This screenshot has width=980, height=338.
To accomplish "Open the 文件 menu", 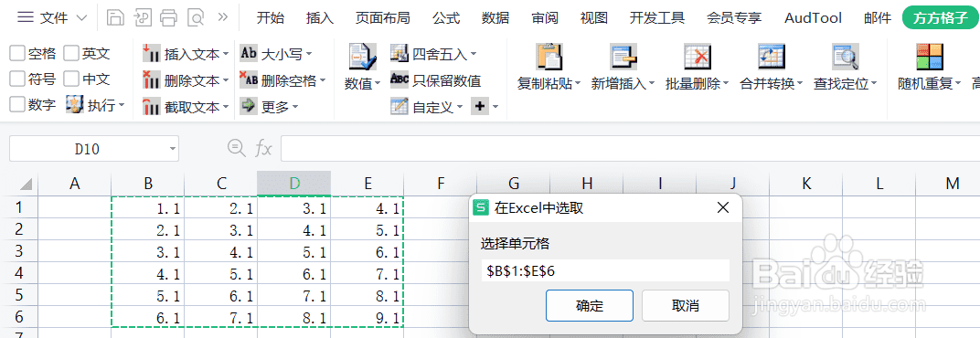I will point(54,18).
